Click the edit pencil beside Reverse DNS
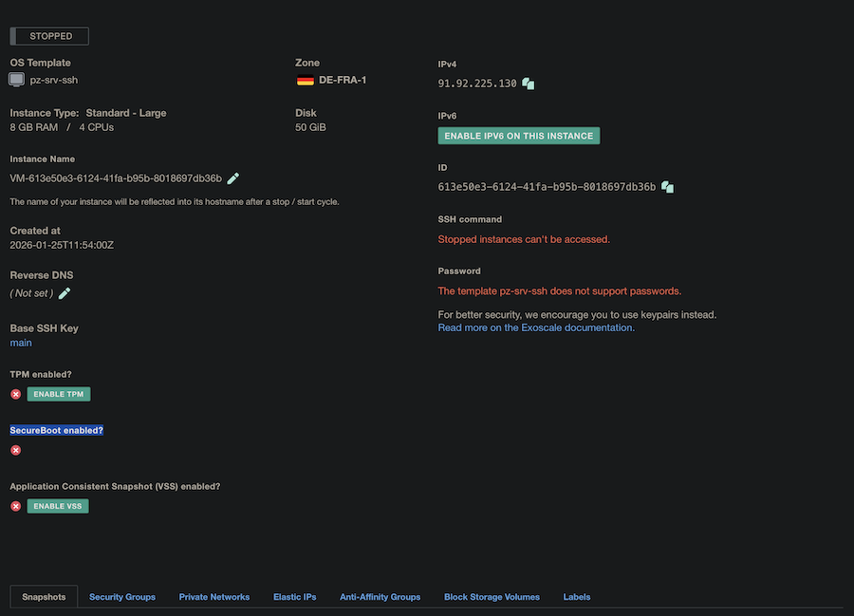Viewport: 854px width, 616px height. coord(65,293)
